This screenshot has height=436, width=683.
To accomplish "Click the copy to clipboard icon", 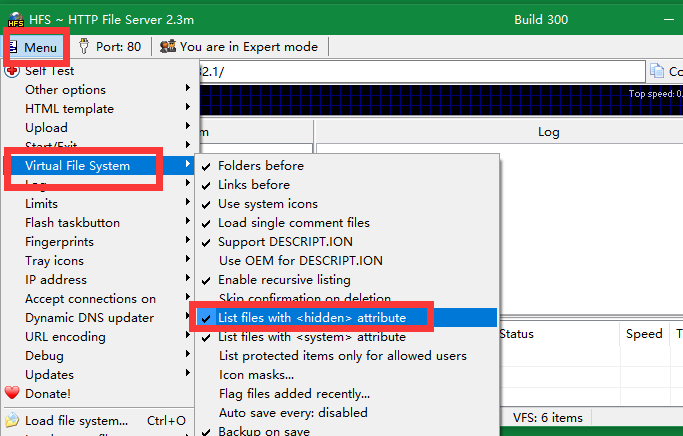I will [657, 71].
